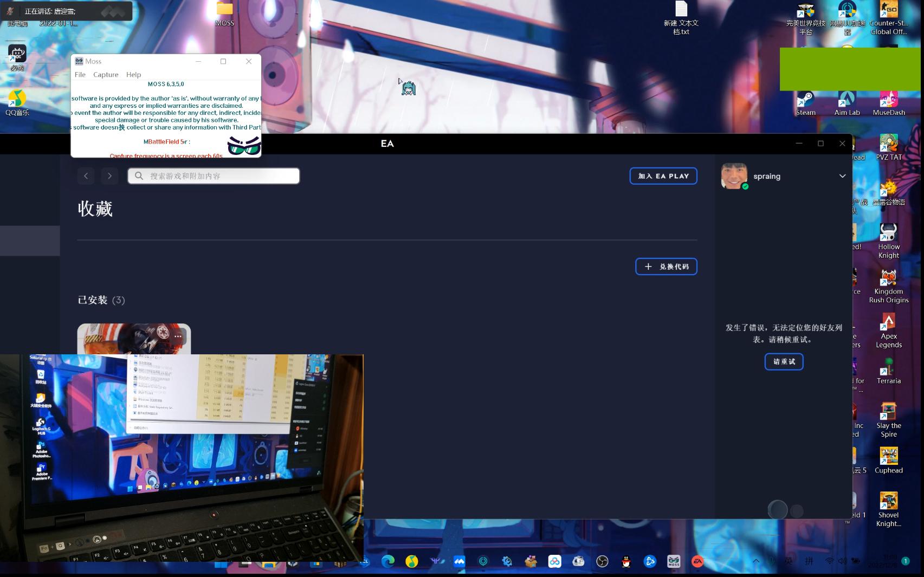This screenshot has width=924, height=577.
Task: Open the Steam desktop shortcut
Action: pyautogui.click(x=805, y=103)
